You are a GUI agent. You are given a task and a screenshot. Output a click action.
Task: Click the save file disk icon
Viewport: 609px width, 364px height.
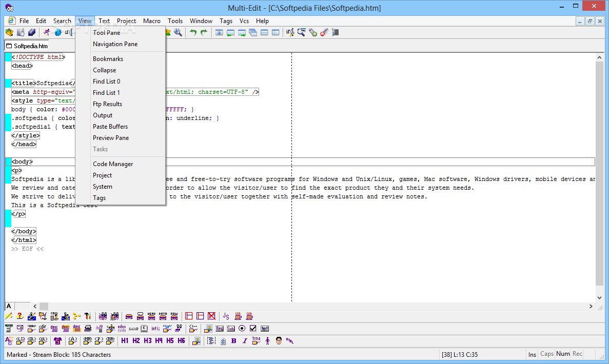21,33
